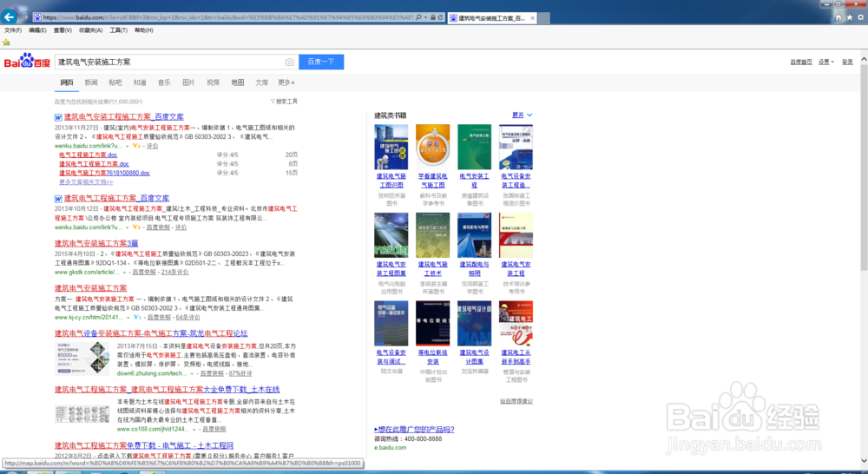868x474 pixels.
Task: Click the 百度一下 search button
Action: click(321, 62)
